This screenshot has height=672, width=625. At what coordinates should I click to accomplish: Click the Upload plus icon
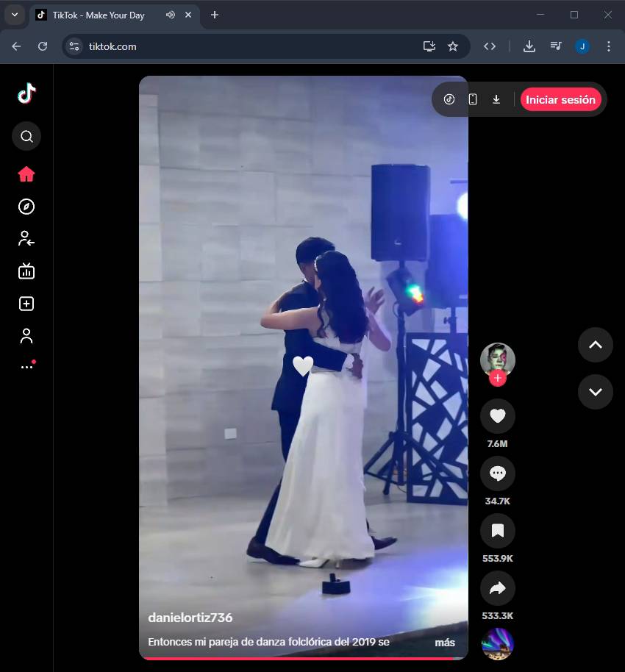pyautogui.click(x=26, y=304)
